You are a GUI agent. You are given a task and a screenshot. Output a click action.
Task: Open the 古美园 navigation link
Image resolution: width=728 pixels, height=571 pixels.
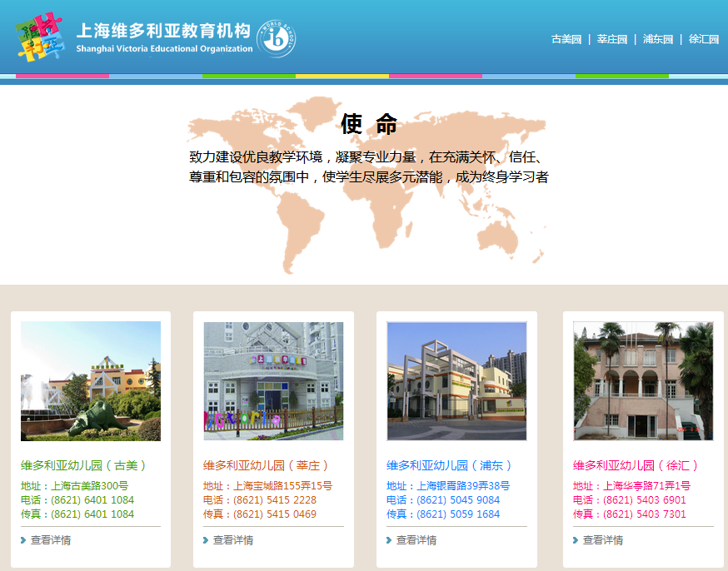[x=566, y=39]
